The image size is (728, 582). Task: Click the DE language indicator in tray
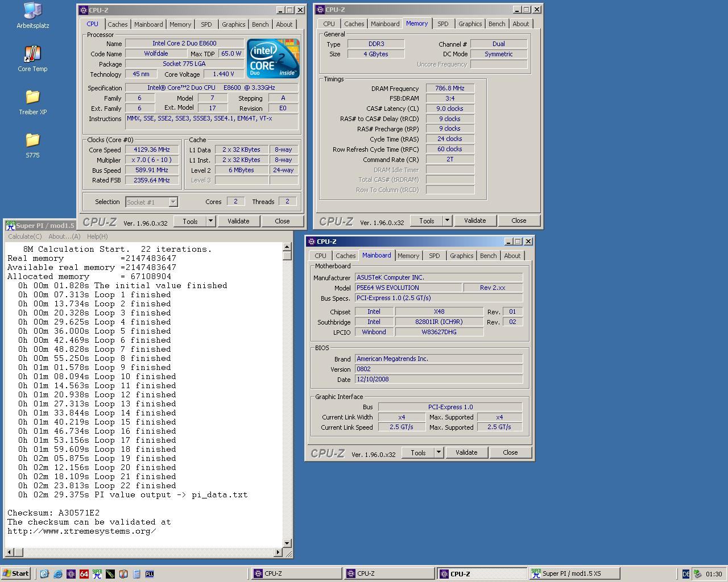[685, 574]
